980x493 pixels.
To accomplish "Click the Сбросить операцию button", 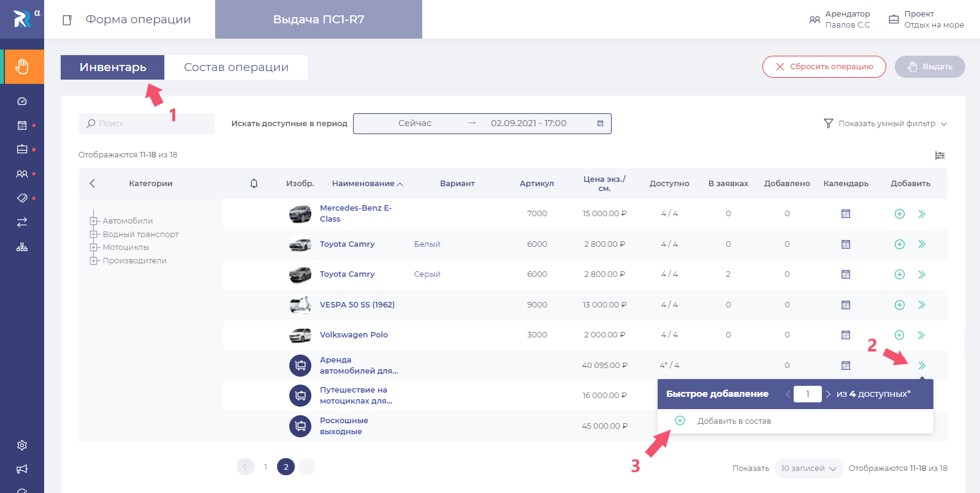I will (x=824, y=67).
